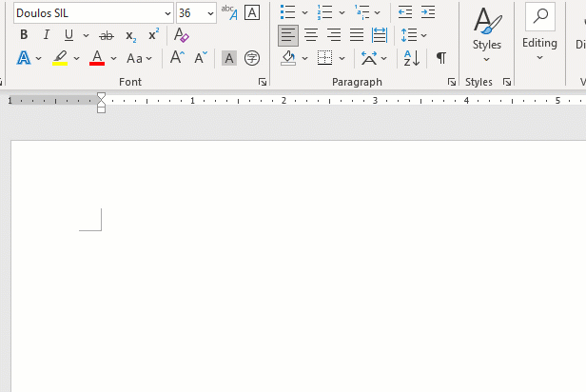Toggle bold formatting
The width and height of the screenshot is (586, 392).
point(24,35)
